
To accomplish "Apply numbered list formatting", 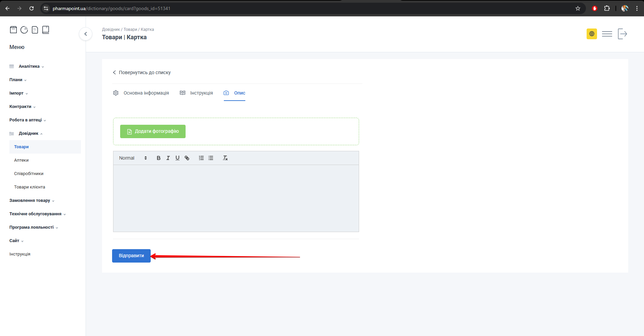I will pyautogui.click(x=201, y=158).
